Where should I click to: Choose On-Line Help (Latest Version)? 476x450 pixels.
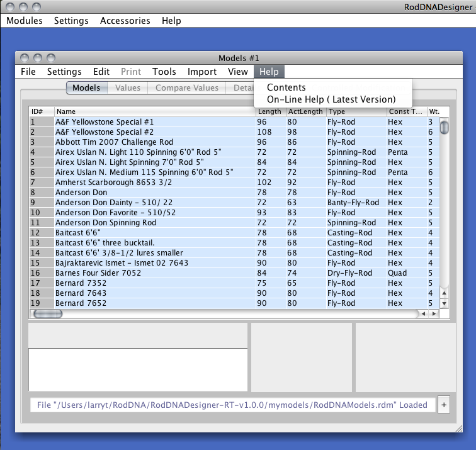[x=332, y=99]
